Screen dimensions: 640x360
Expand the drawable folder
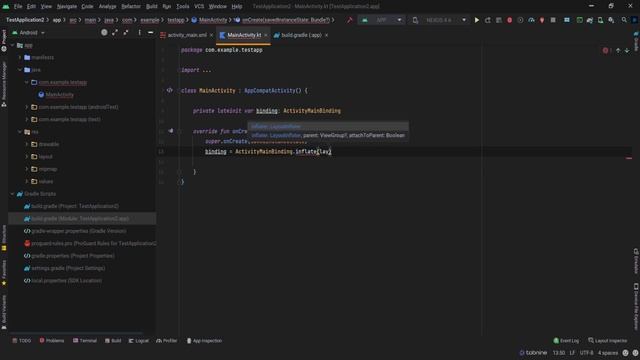click(x=27, y=144)
